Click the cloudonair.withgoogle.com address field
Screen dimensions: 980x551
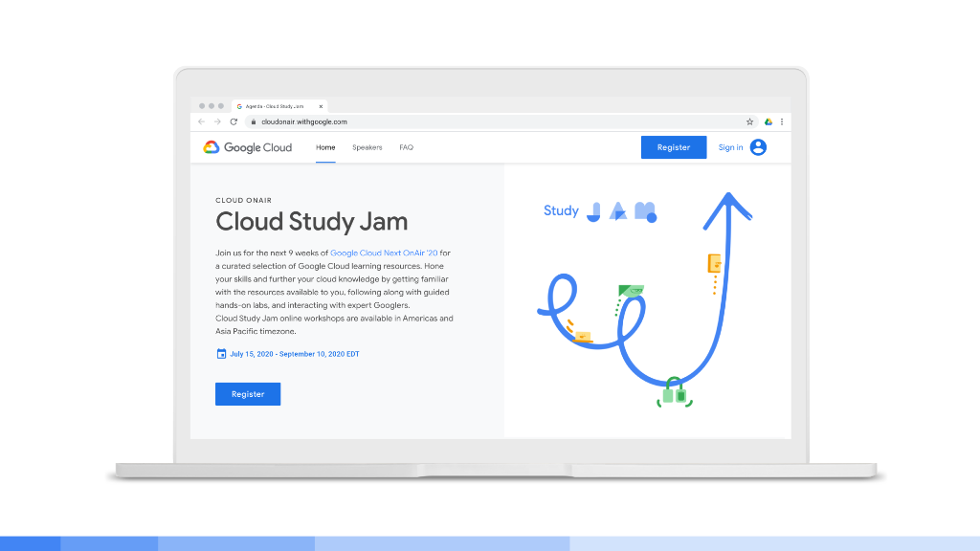click(500, 121)
